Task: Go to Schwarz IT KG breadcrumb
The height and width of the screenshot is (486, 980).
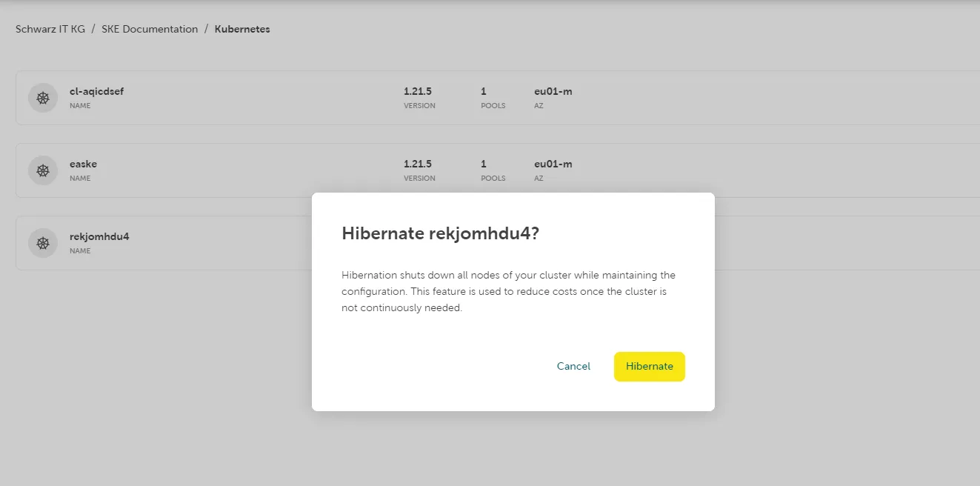Action: click(50, 30)
